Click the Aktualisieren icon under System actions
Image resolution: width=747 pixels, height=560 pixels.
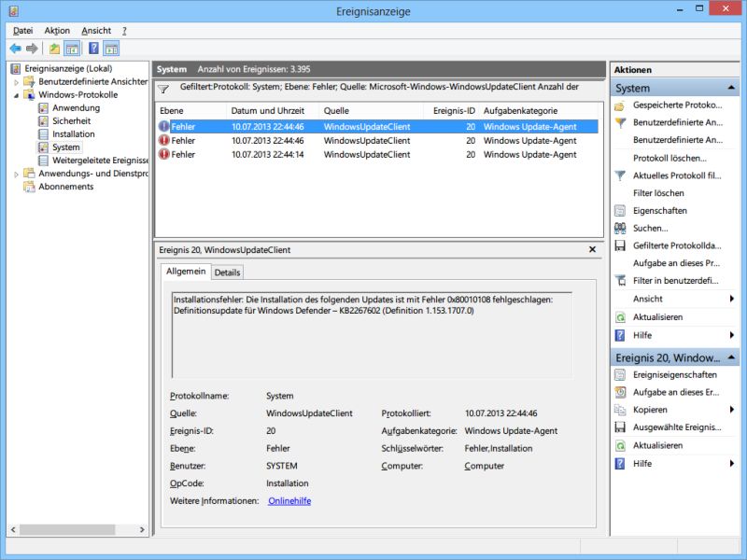[x=620, y=317]
